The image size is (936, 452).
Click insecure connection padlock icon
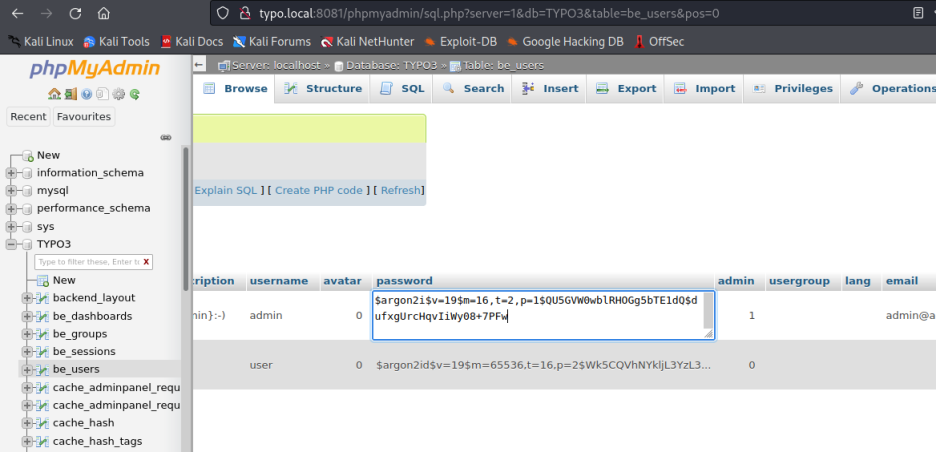[x=244, y=13]
